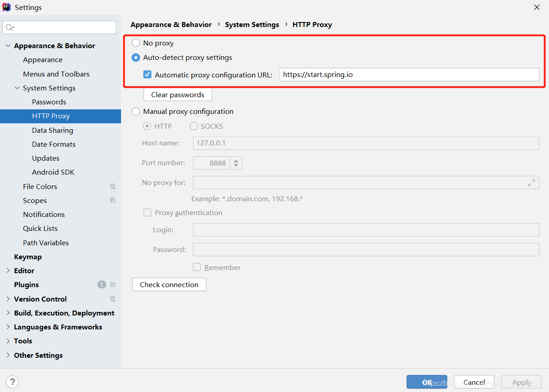
Task: Click the Version Control project-level icon
Action: [x=112, y=299]
